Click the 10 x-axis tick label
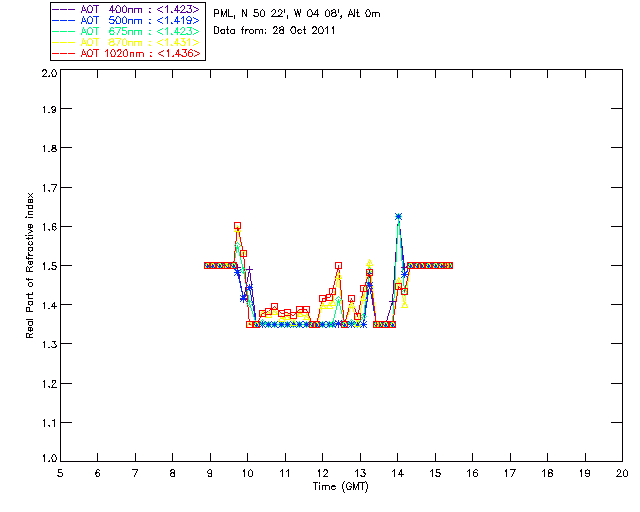Viewport: 640px width, 512px height. click(x=247, y=473)
